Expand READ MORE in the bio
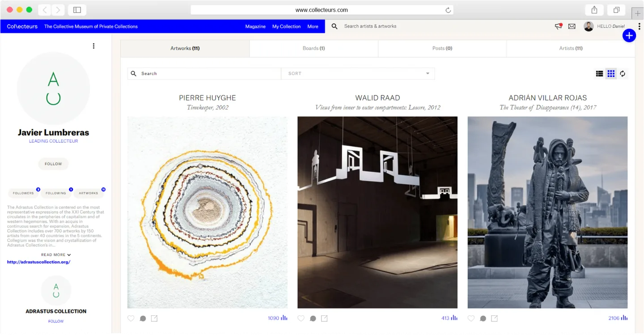Image resolution: width=644 pixels, height=335 pixels. pos(56,255)
